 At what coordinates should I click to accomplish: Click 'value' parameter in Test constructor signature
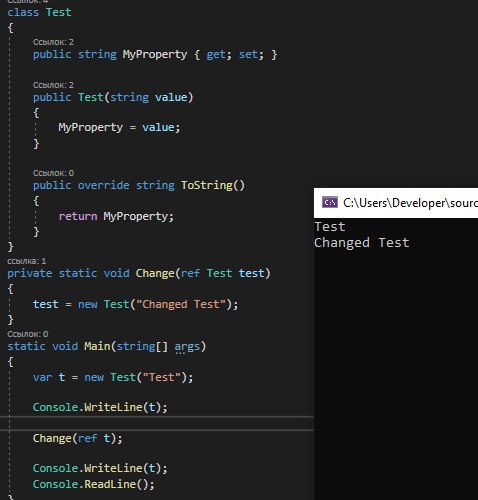[x=171, y=97]
